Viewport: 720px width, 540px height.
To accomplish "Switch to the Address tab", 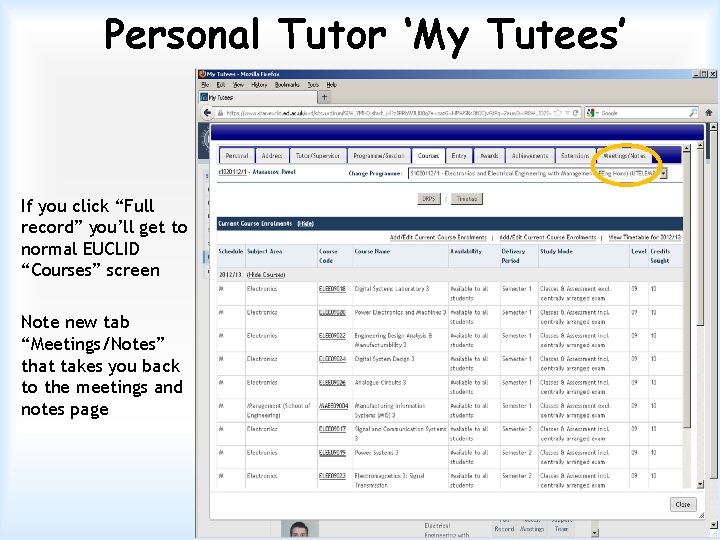I will click(272, 156).
